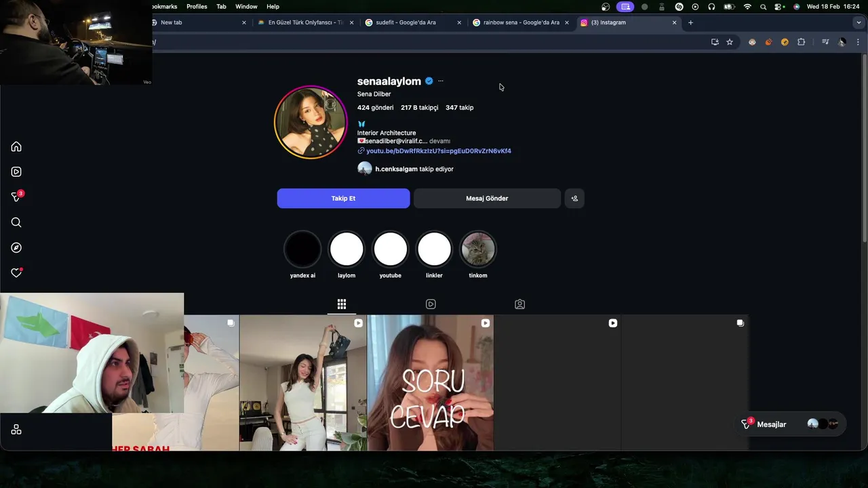Close the Instagram browser tab

pyautogui.click(x=674, y=22)
